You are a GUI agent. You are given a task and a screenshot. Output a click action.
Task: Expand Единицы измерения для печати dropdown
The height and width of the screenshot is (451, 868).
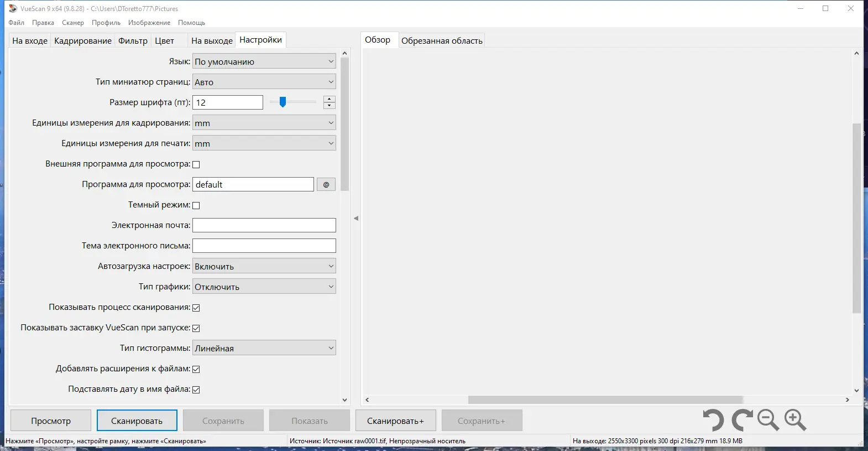[x=264, y=143]
